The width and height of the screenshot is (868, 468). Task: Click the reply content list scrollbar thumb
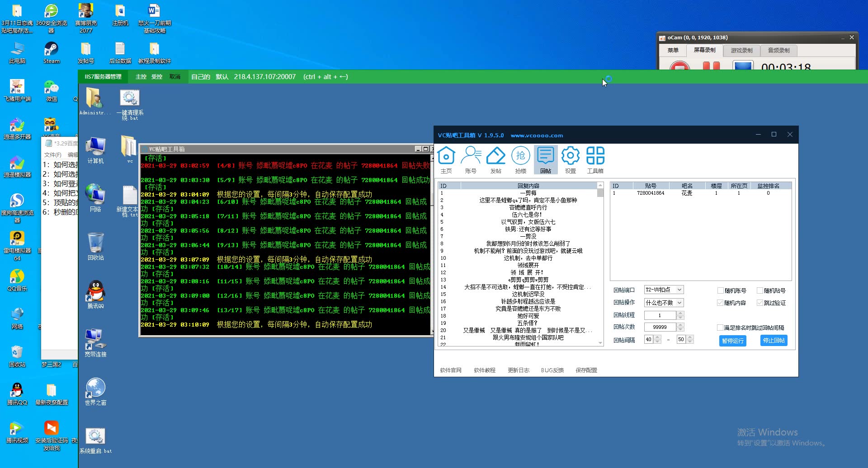pos(600,193)
